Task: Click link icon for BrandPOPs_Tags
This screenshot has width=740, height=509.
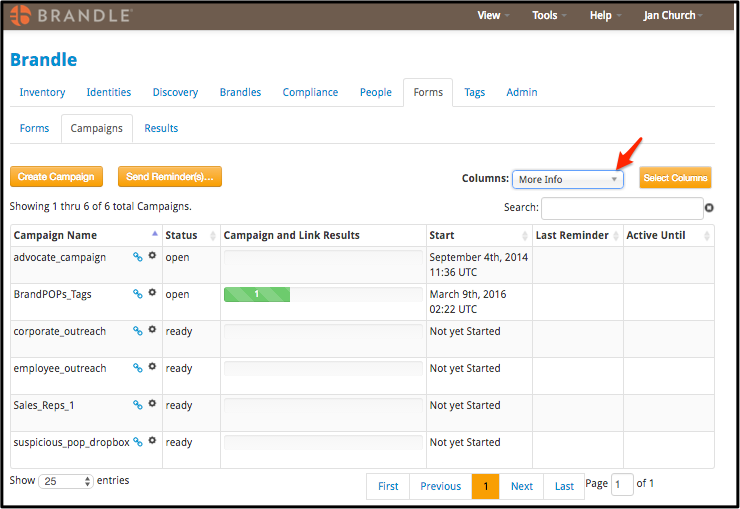Action: pyautogui.click(x=137, y=293)
